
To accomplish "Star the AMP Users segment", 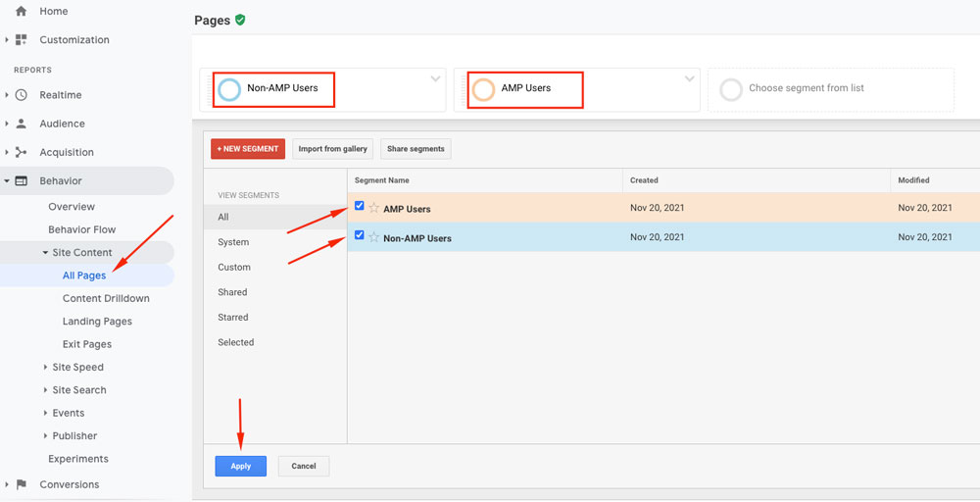I will click(x=373, y=208).
